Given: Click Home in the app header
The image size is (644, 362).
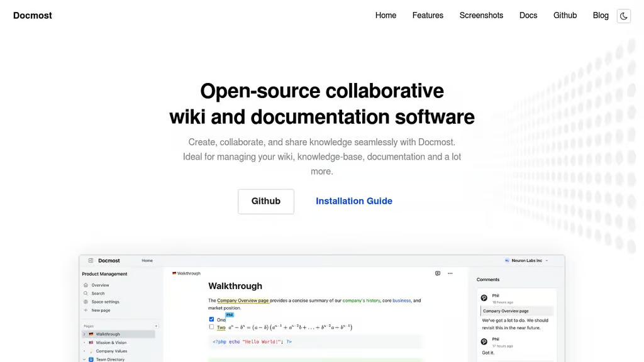Looking at the screenshot, I should (147, 261).
